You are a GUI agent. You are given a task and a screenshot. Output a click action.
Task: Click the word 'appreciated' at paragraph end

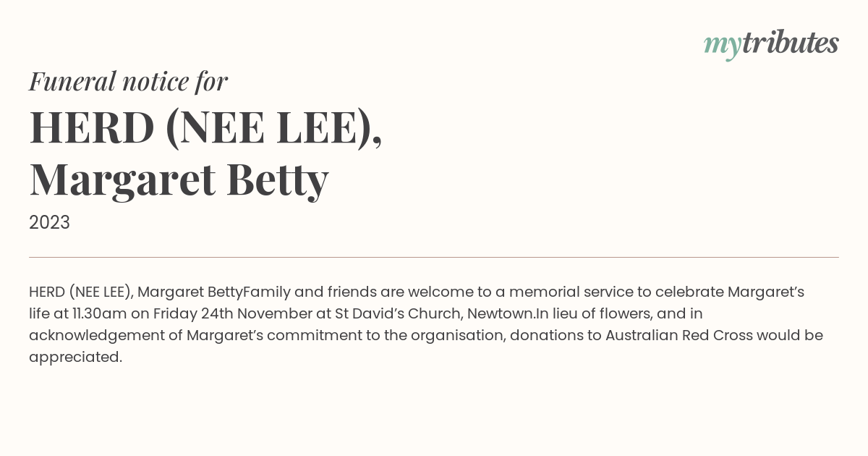(x=74, y=358)
